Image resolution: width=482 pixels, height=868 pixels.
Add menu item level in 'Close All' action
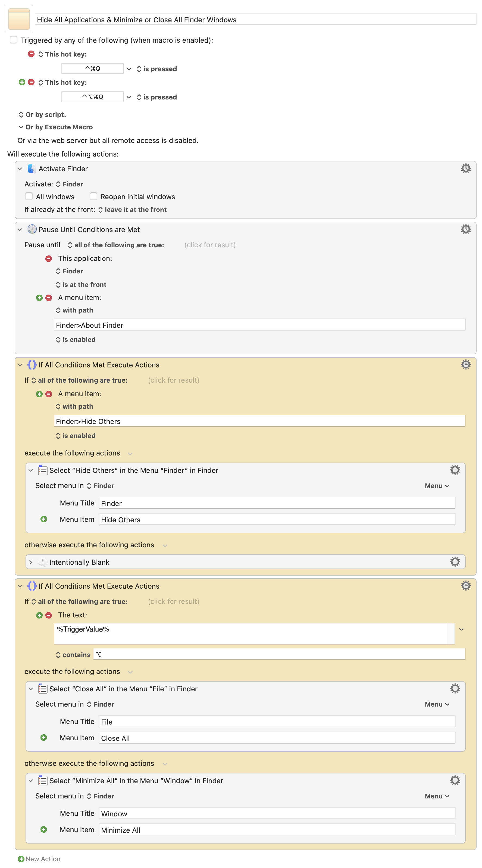coord(43,737)
